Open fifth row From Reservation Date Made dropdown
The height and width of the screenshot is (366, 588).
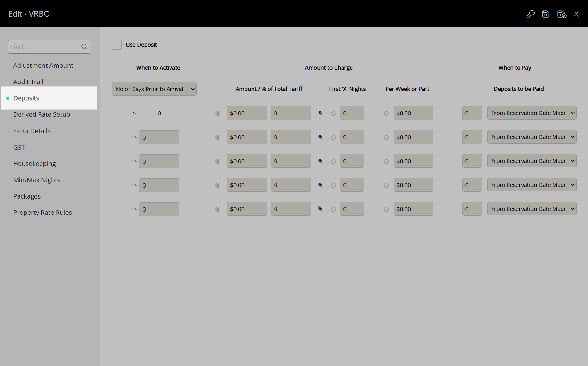coord(532,209)
